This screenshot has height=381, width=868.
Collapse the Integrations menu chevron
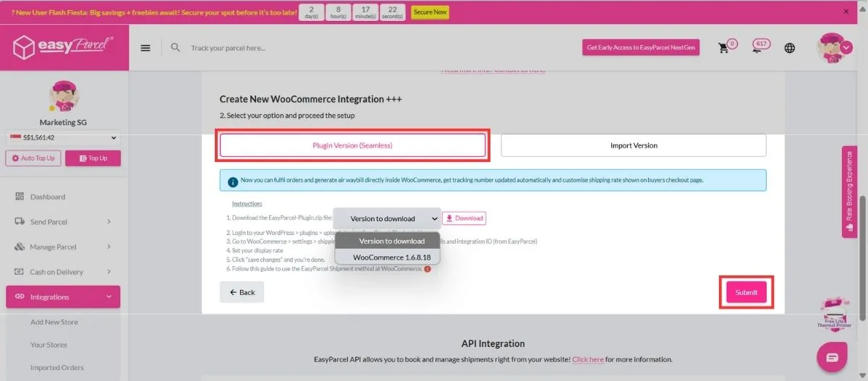[x=109, y=296]
